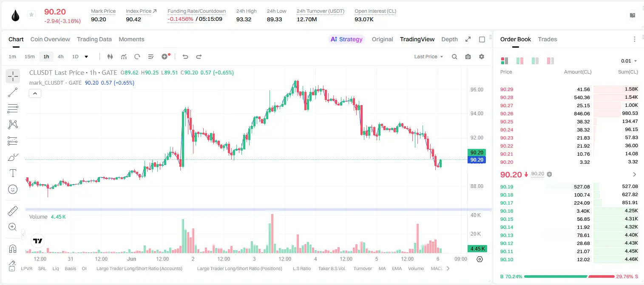
Task: Show only buy orders in order book
Action: pos(535,61)
